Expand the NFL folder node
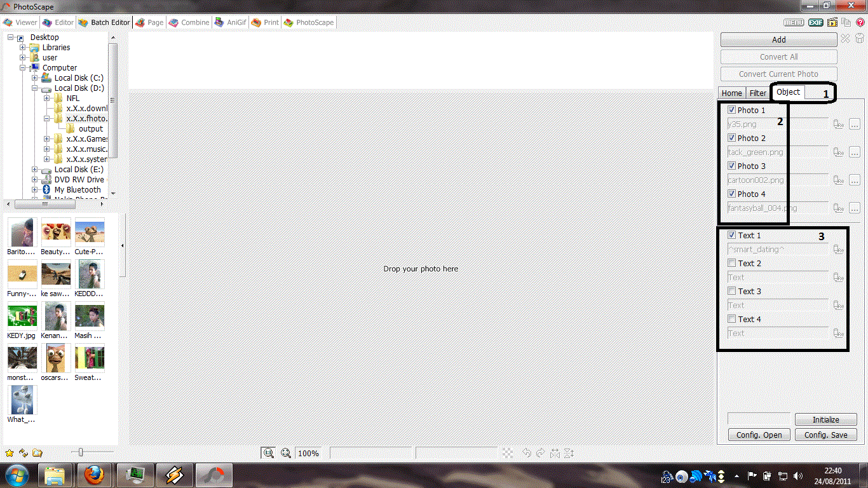 click(47, 98)
